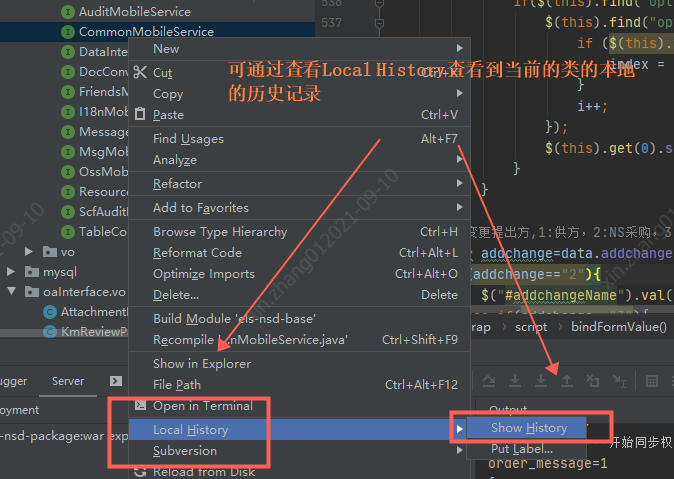
Task: Select CommonMobileService in the project tree
Action: pyautogui.click(x=157, y=32)
